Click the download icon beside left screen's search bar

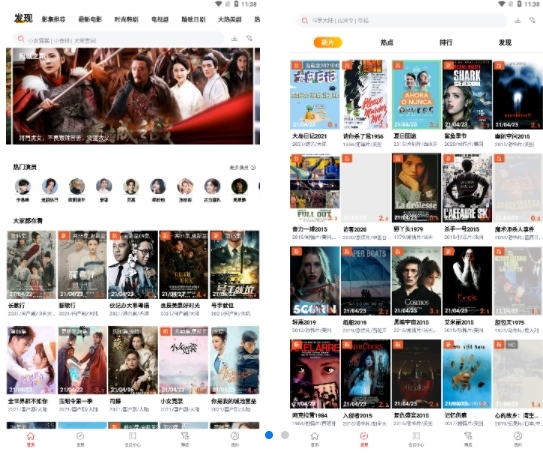tap(234, 38)
